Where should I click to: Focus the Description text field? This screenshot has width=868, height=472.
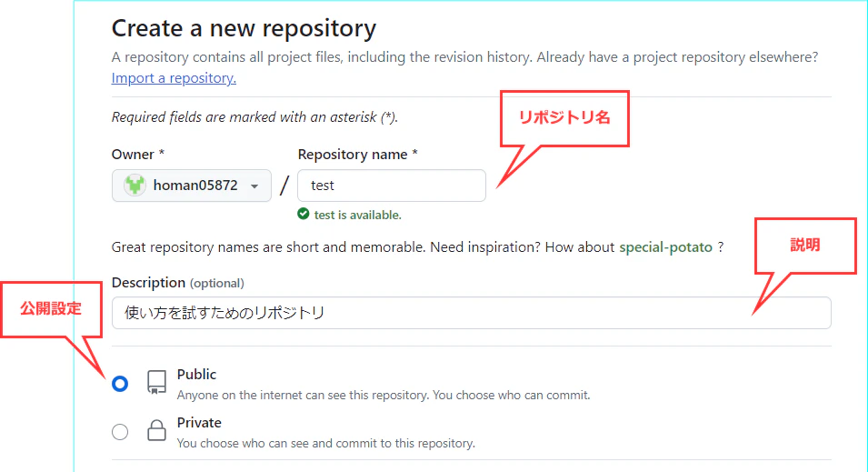tap(471, 313)
